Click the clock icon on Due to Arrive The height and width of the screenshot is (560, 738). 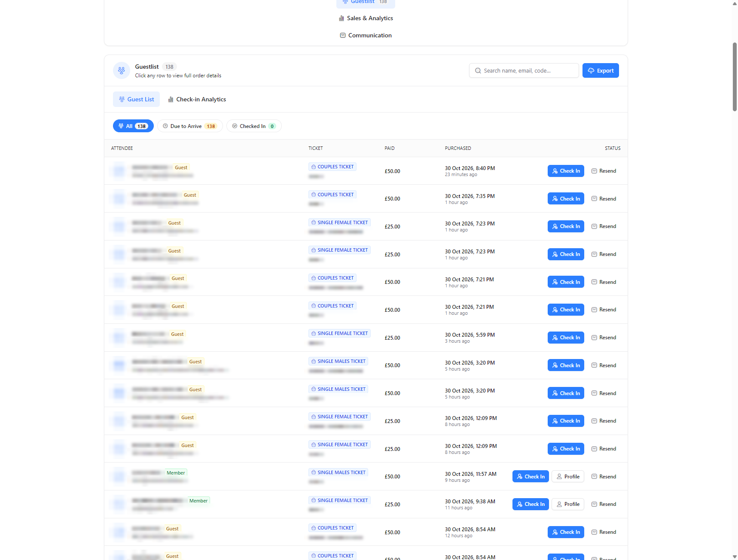[x=165, y=126]
